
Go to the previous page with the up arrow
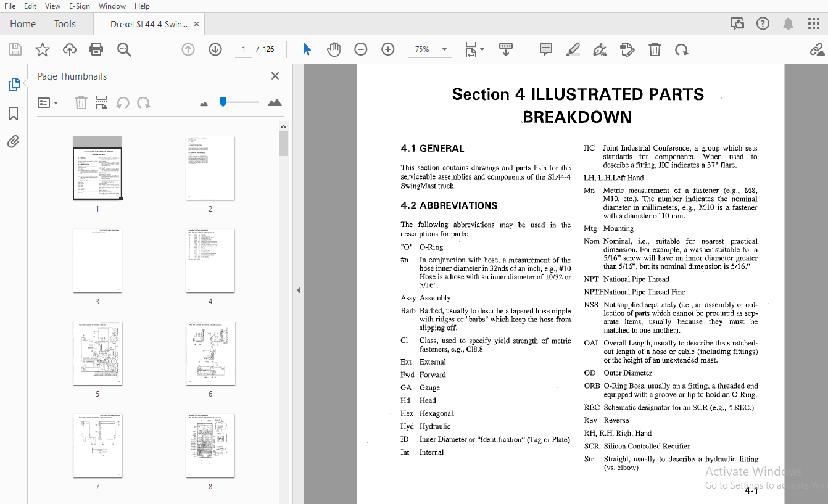click(x=188, y=49)
